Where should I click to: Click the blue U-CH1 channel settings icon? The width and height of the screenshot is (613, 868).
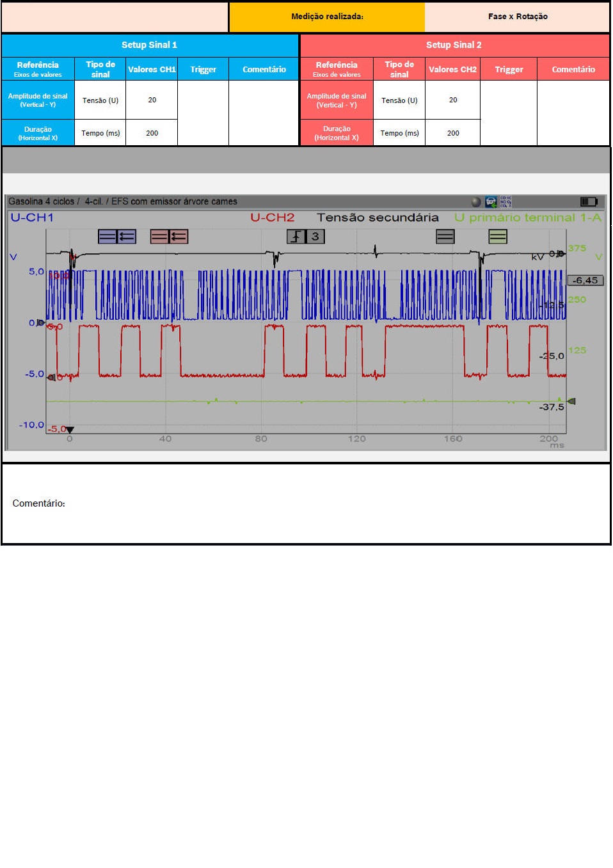tap(116, 237)
